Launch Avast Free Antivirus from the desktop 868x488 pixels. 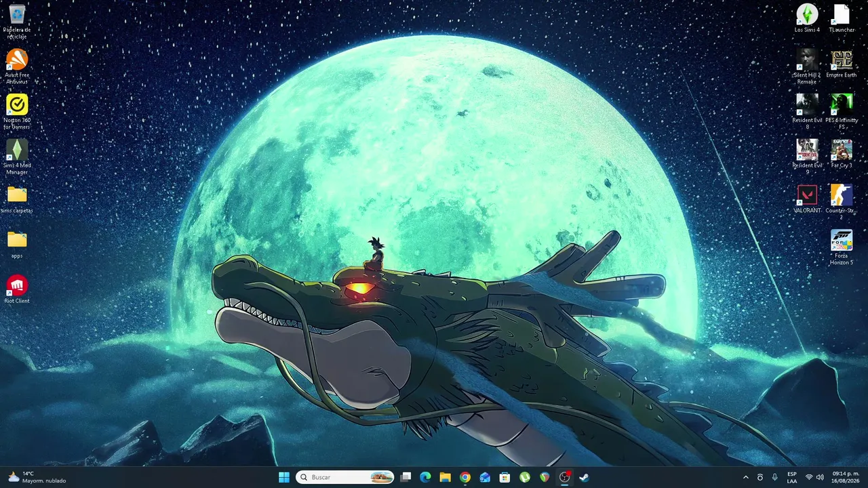pos(17,67)
